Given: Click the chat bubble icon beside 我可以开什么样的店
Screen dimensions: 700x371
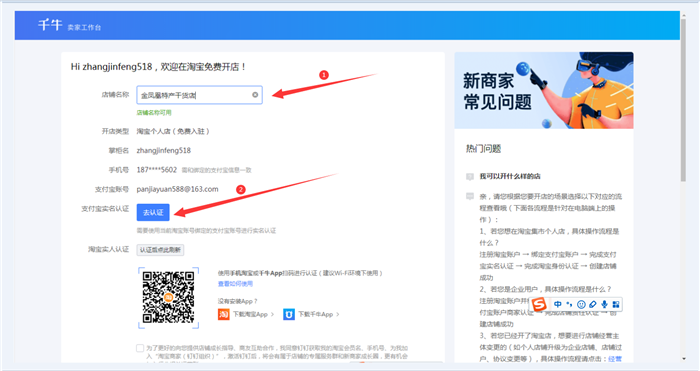Looking at the screenshot, I should [x=470, y=176].
